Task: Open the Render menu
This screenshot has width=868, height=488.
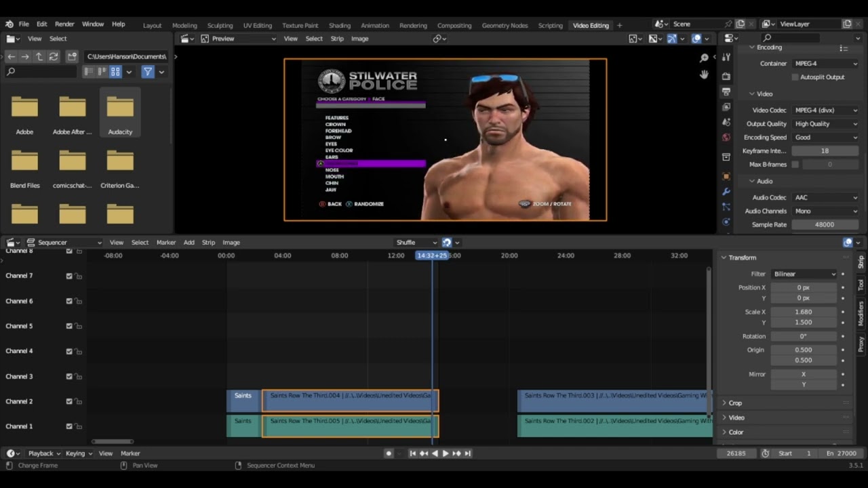Action: coord(64,24)
